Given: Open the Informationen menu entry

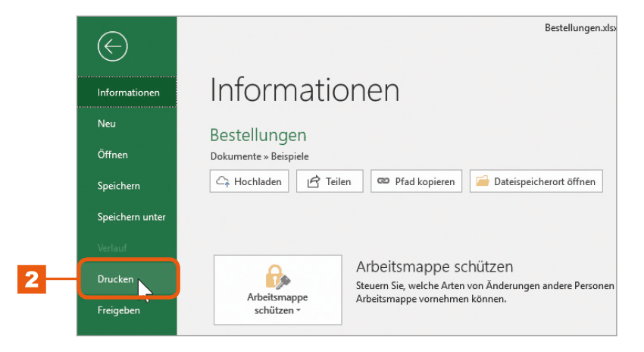Looking at the screenshot, I should coord(127,92).
